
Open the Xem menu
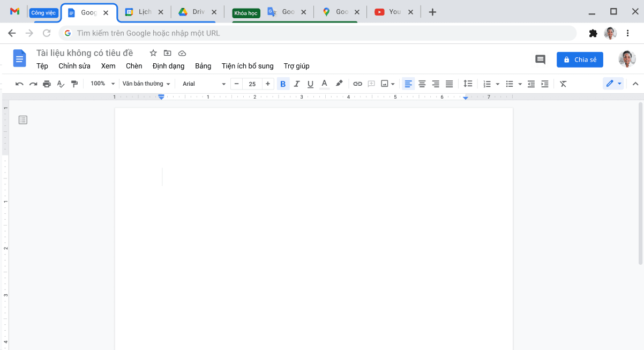108,66
